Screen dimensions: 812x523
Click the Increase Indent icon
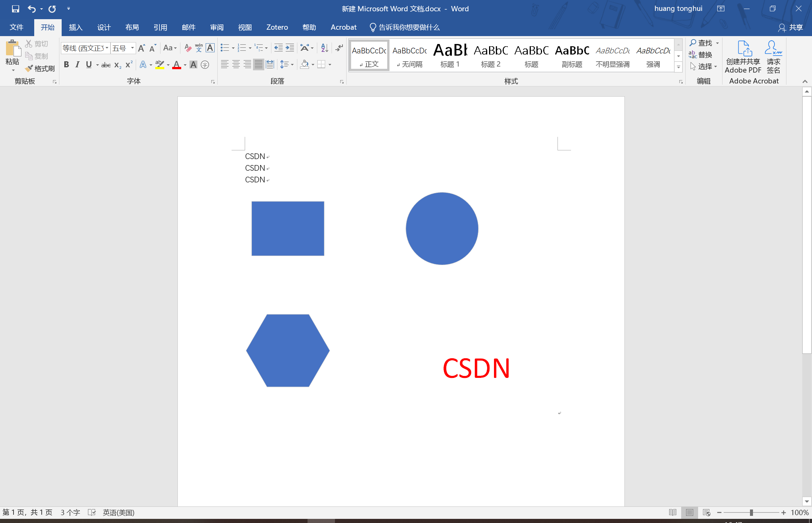[290, 48]
